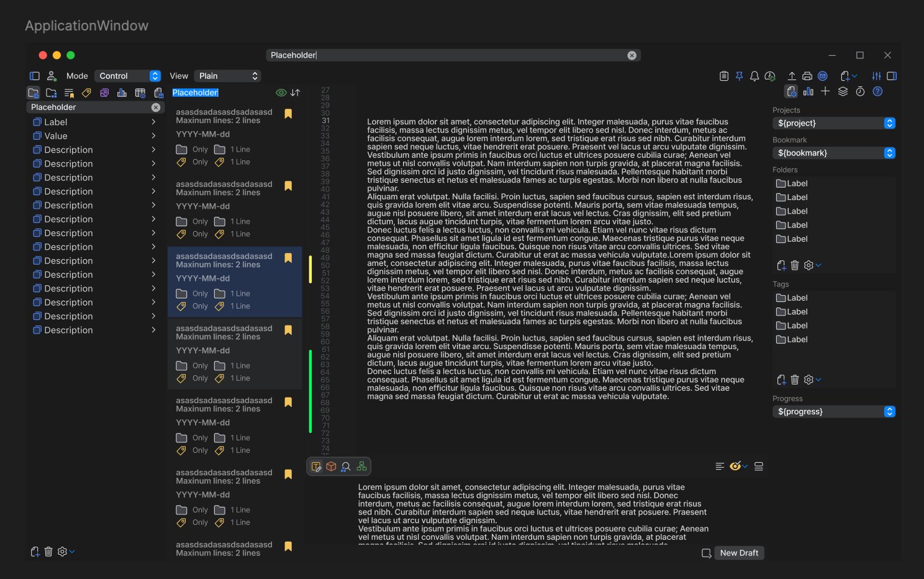Click the layers stack icon
The image size is (924, 579).
[x=843, y=91]
